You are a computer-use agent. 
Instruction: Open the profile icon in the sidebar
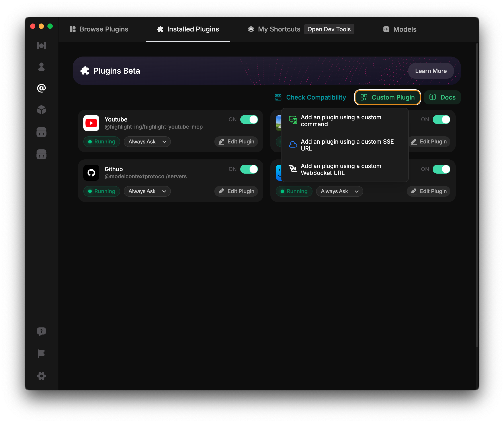coord(41,67)
